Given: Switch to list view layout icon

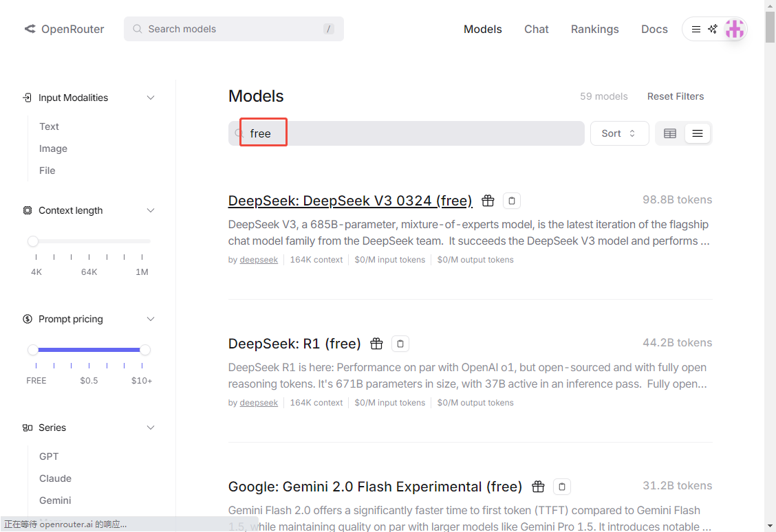Looking at the screenshot, I should coord(698,133).
